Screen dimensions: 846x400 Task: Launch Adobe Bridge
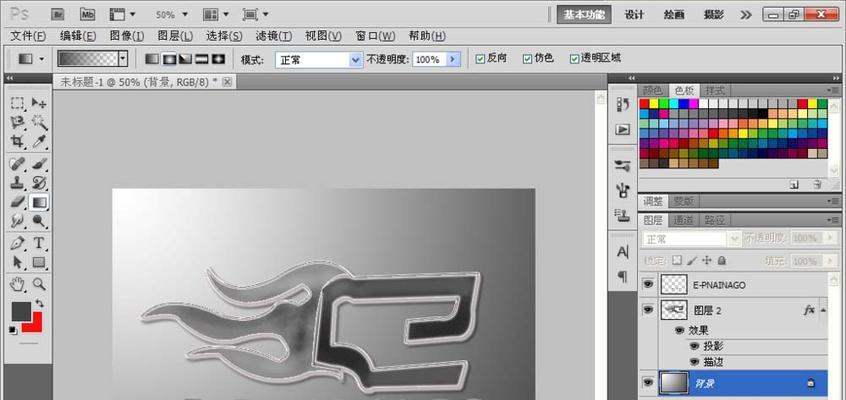tap(58, 15)
